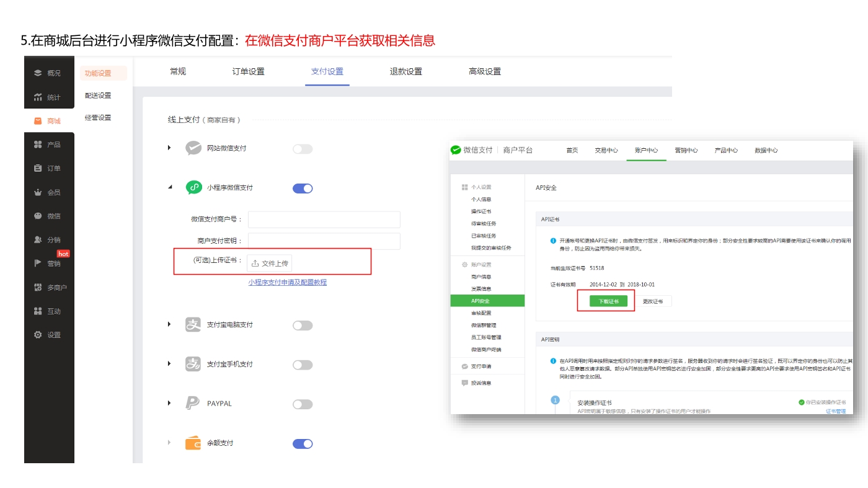Viewport: 868px width, 488px height.
Task: Switch to the 高级设置 tab
Action: (485, 71)
